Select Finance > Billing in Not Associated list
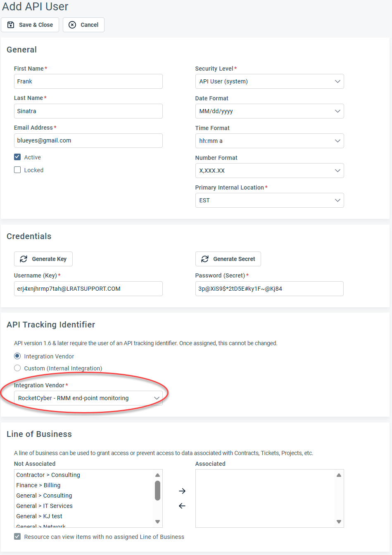This screenshot has height=555, width=392. pyautogui.click(x=38, y=485)
